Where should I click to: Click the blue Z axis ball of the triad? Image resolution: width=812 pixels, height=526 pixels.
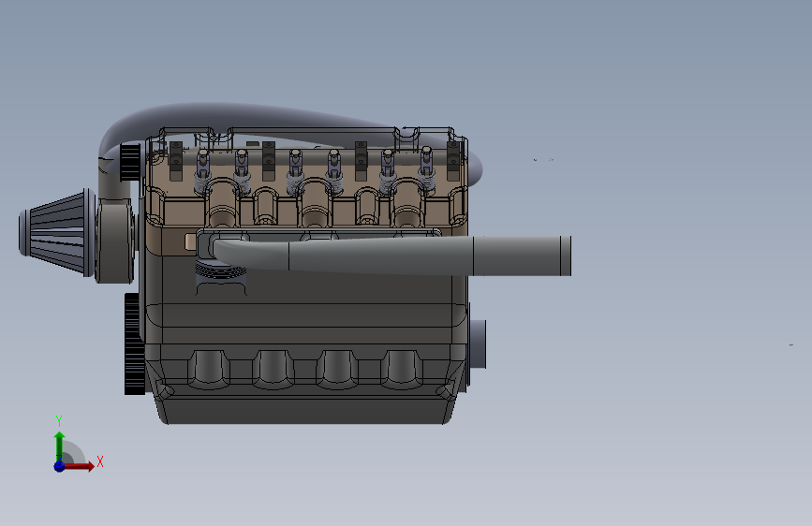pyautogui.click(x=59, y=466)
